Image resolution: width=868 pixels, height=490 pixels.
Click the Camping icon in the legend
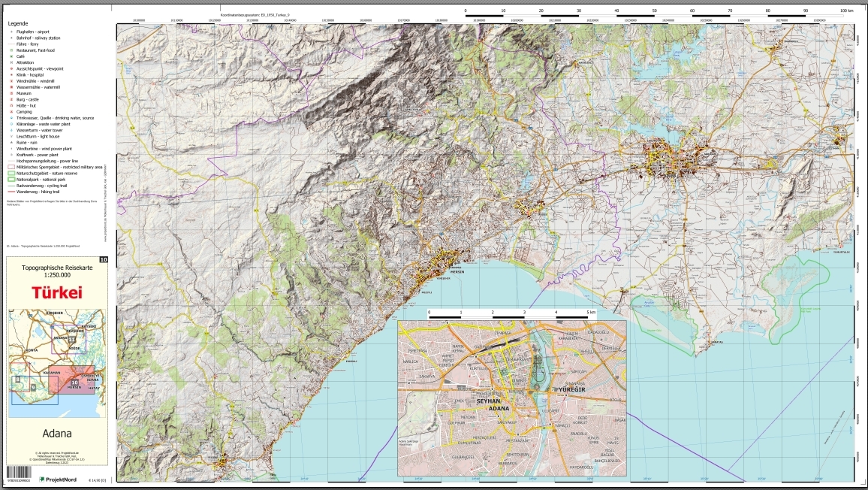pos(11,112)
